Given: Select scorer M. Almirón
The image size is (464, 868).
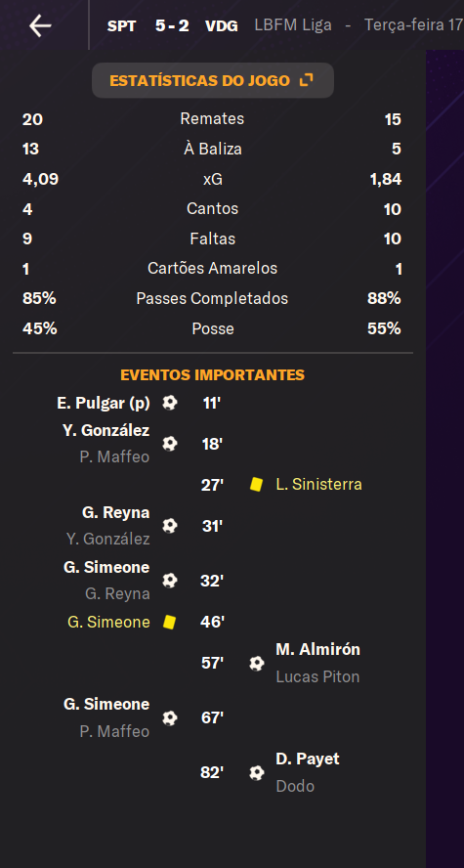Looking at the screenshot, I should pyautogui.click(x=318, y=649).
